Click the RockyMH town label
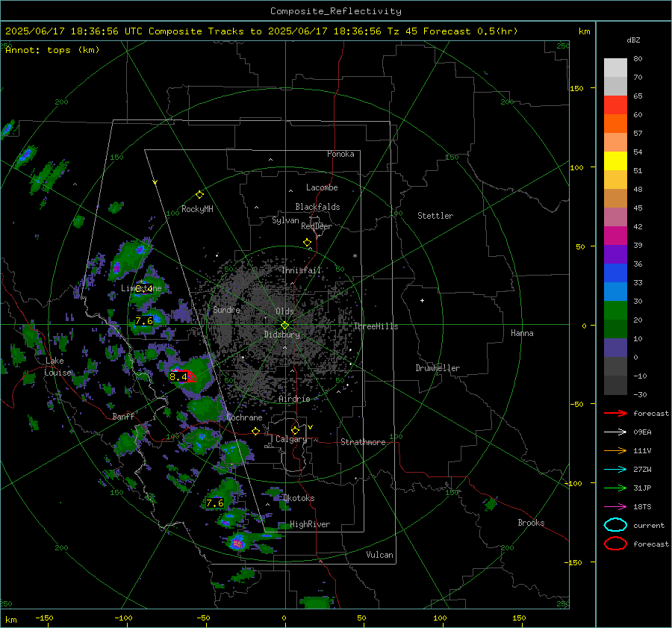672x628 pixels. 197,209
